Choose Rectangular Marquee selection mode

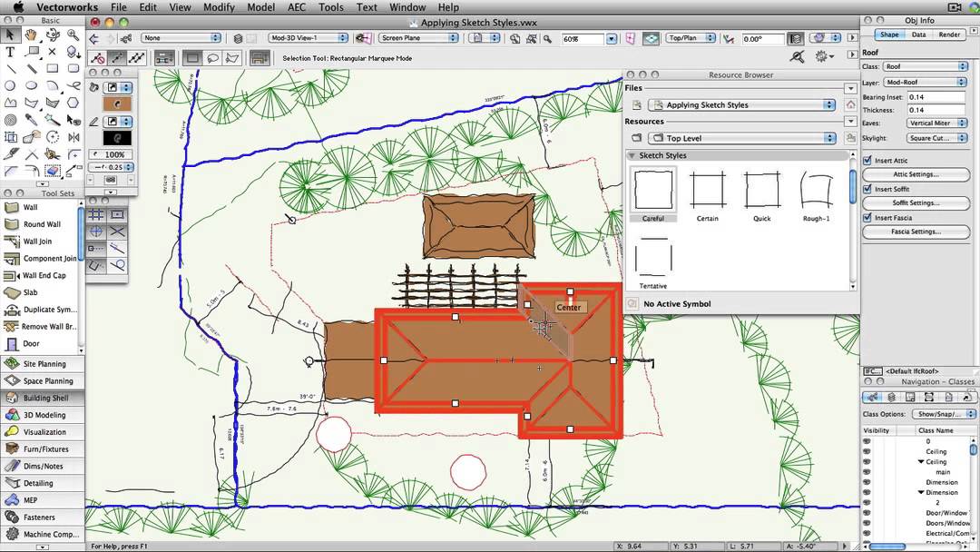point(192,58)
